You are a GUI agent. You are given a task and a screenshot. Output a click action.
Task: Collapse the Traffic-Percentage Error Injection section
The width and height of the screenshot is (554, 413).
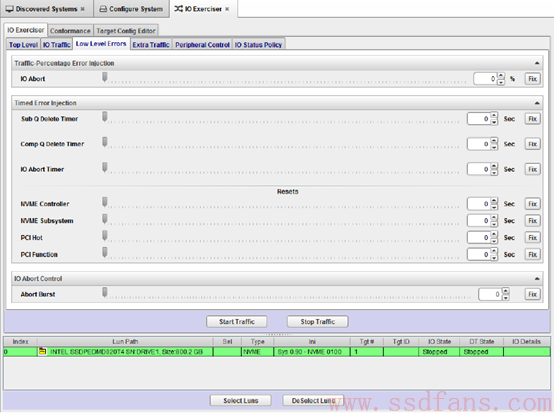(x=537, y=63)
